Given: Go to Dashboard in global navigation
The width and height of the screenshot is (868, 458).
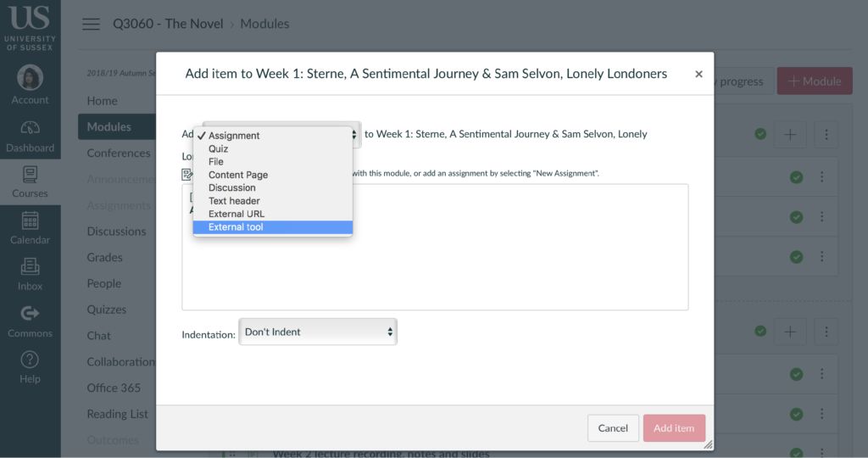Looking at the screenshot, I should pos(30,137).
